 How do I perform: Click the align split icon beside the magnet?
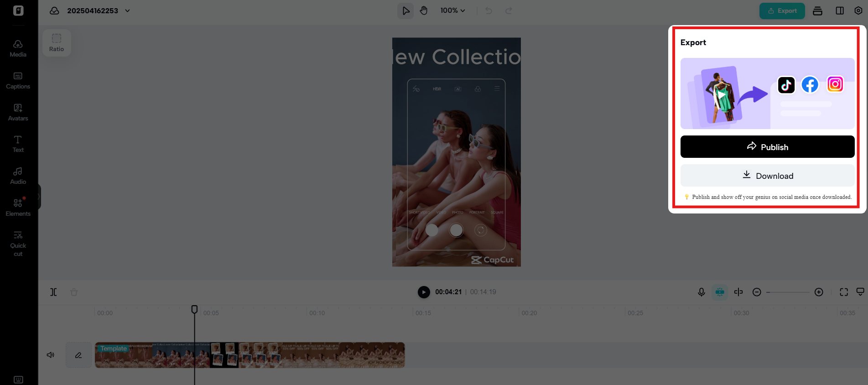pyautogui.click(x=738, y=292)
